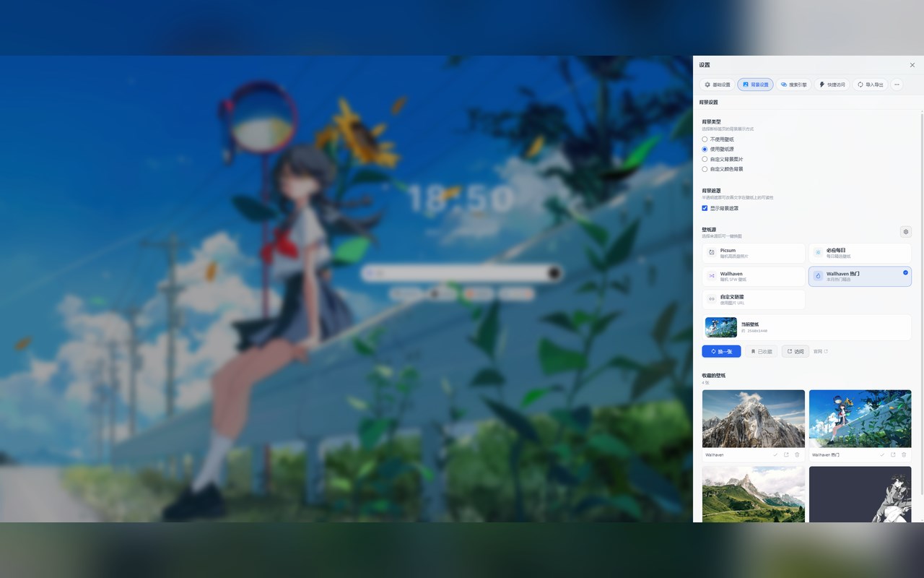
Task: Select the Wallhaven 热门 wallpaper source
Action: pyautogui.click(x=860, y=277)
